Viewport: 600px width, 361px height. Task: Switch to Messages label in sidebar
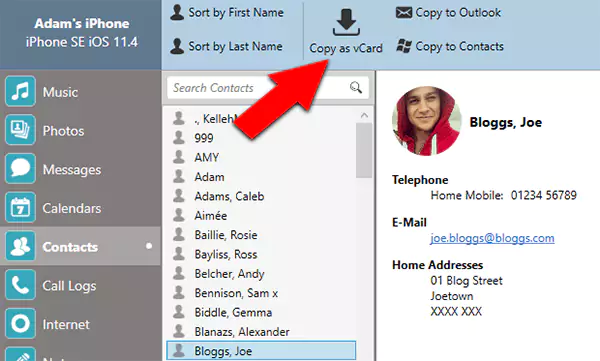click(x=72, y=170)
